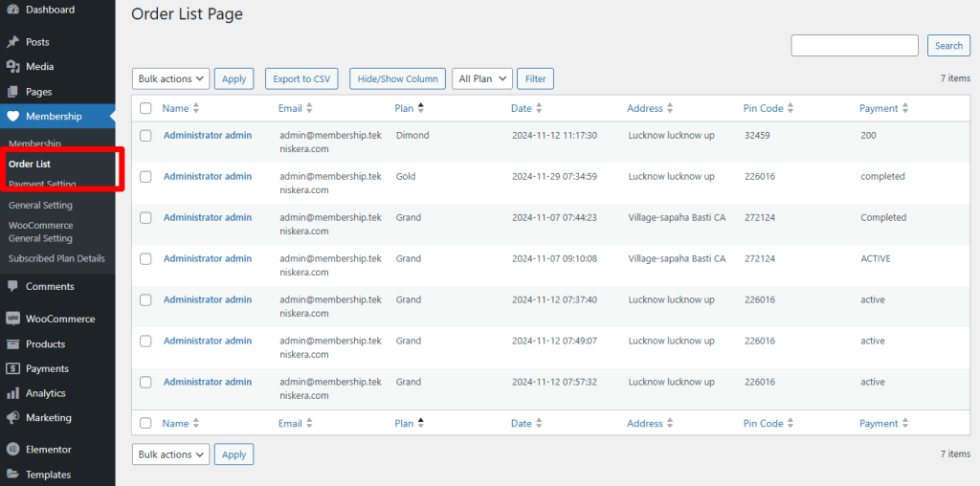The image size is (980, 486).
Task: Click the Posts pushpin icon in sidebar
Action: pyautogui.click(x=12, y=42)
